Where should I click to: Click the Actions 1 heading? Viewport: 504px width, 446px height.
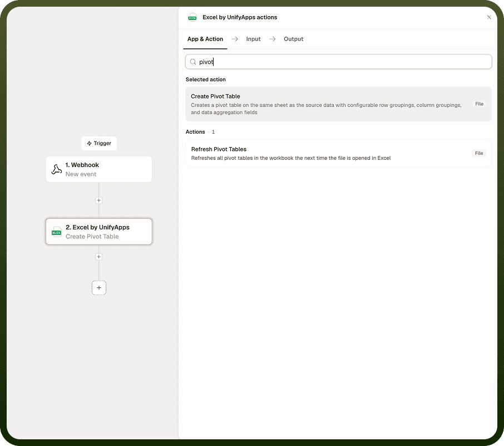click(200, 132)
